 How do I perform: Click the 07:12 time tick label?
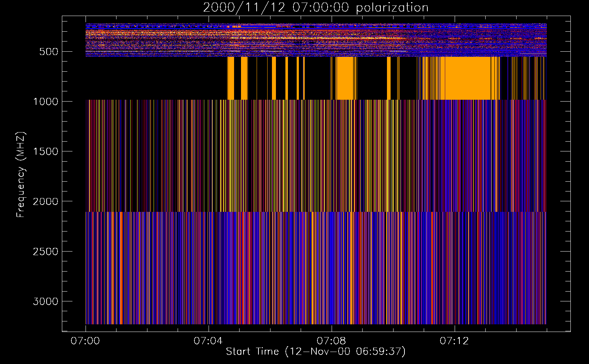(x=454, y=341)
